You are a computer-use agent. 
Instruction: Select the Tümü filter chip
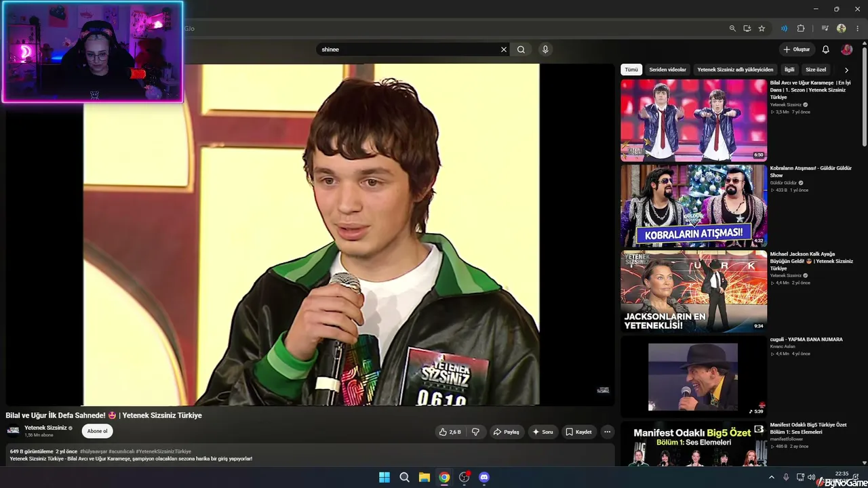pos(631,70)
